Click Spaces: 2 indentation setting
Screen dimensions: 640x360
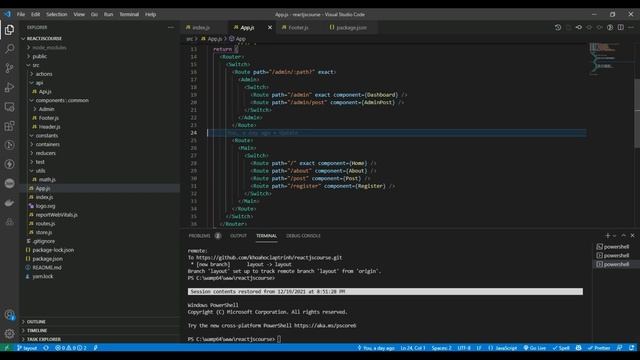[x=441, y=348]
